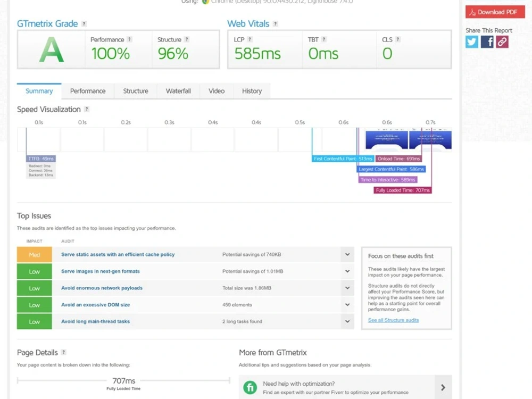The image size is (532, 399).
Task: Open 'Avoid an excessive DOM size' audit
Action: tap(95, 305)
